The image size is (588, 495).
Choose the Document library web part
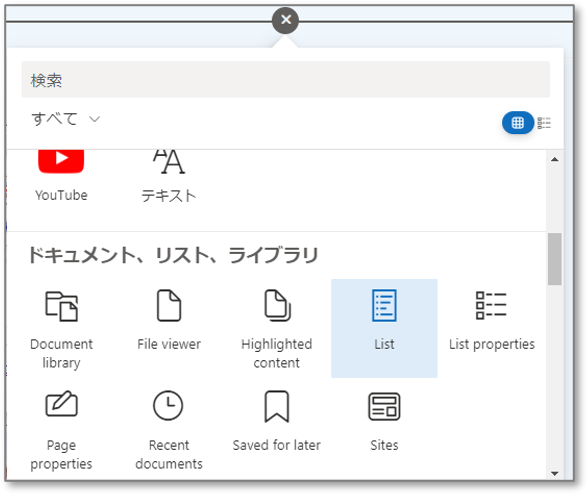62,328
